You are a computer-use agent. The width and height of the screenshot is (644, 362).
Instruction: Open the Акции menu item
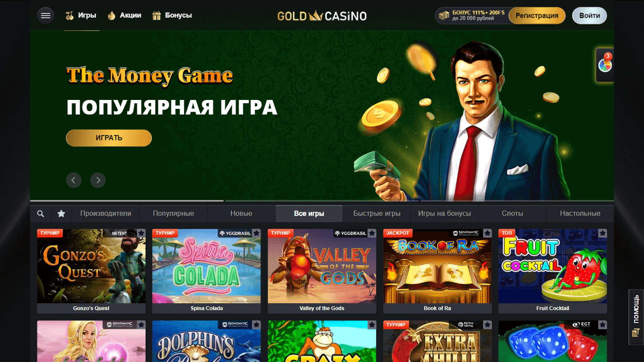125,15
